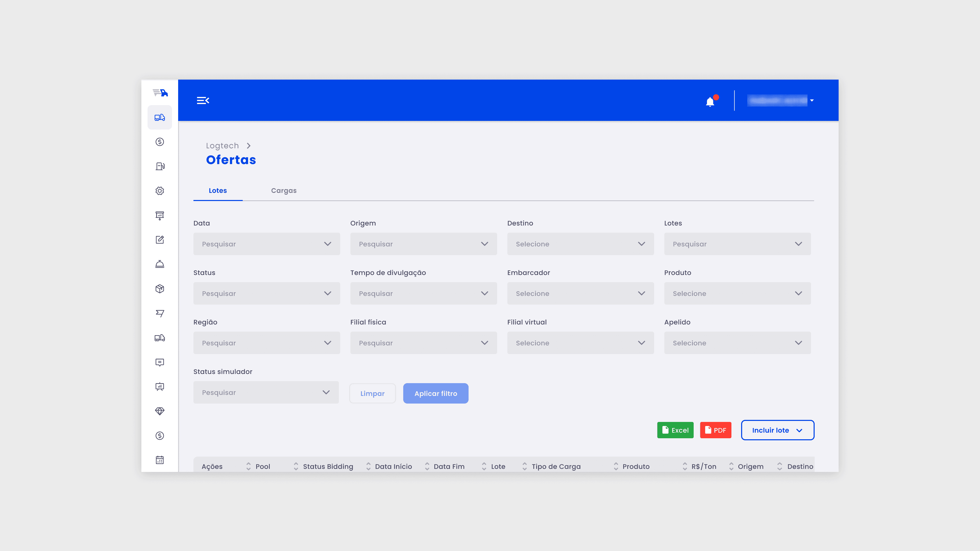Click the fuel pump sidebar icon

(x=160, y=166)
